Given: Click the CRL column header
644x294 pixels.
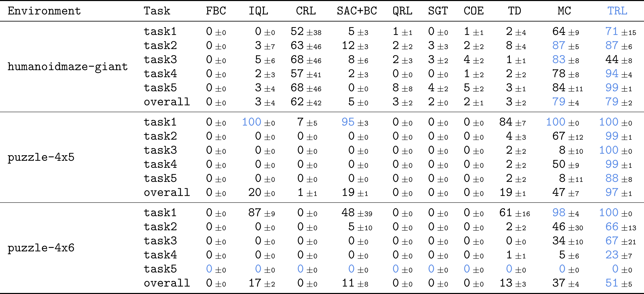Looking at the screenshot, I should [306, 11].
